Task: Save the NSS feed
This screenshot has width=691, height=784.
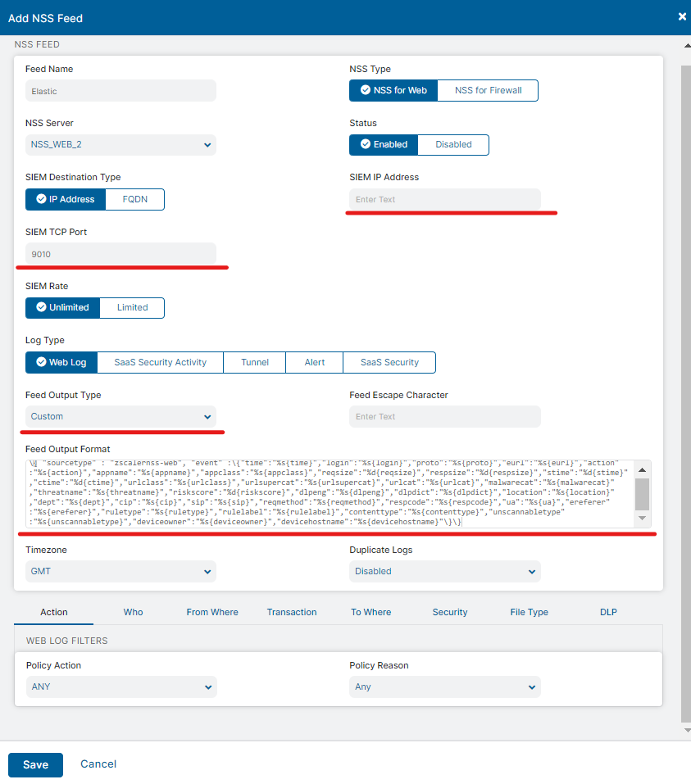Action: [x=35, y=764]
